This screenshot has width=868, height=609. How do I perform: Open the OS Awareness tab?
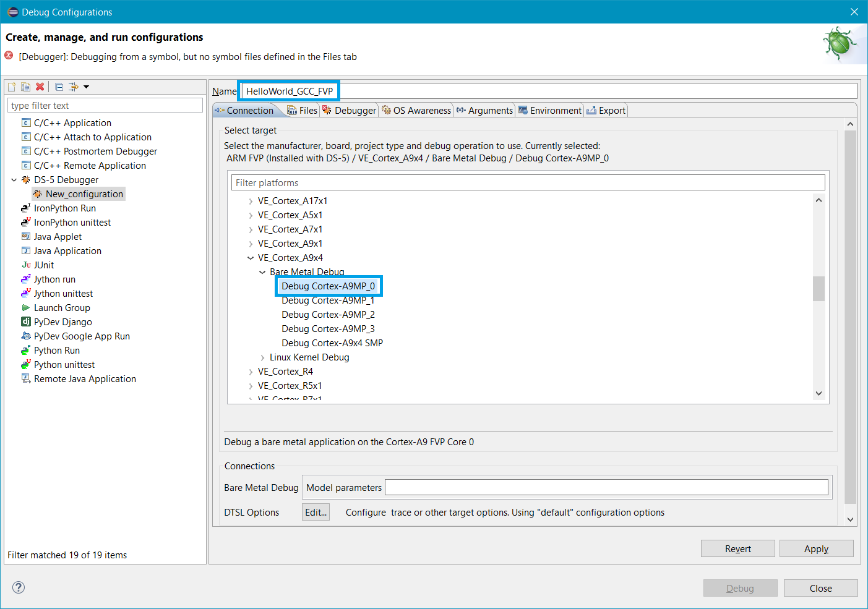416,111
